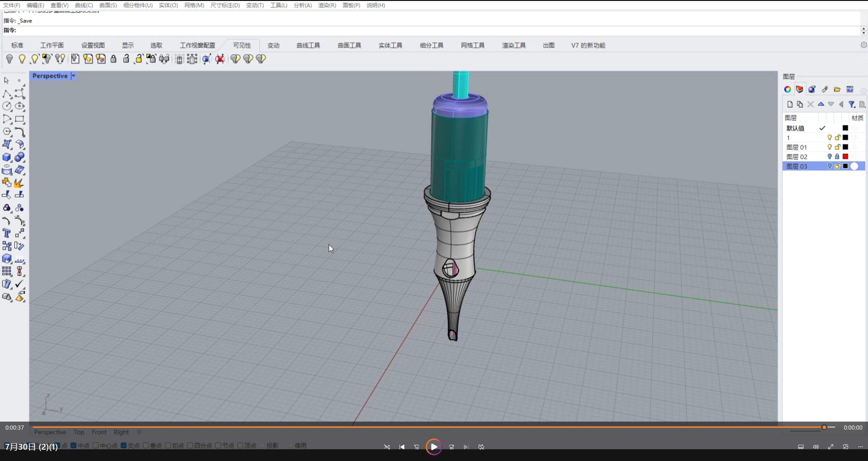The height and width of the screenshot is (461, 868).
Task: Select the Rectangle tool
Action: click(x=19, y=119)
